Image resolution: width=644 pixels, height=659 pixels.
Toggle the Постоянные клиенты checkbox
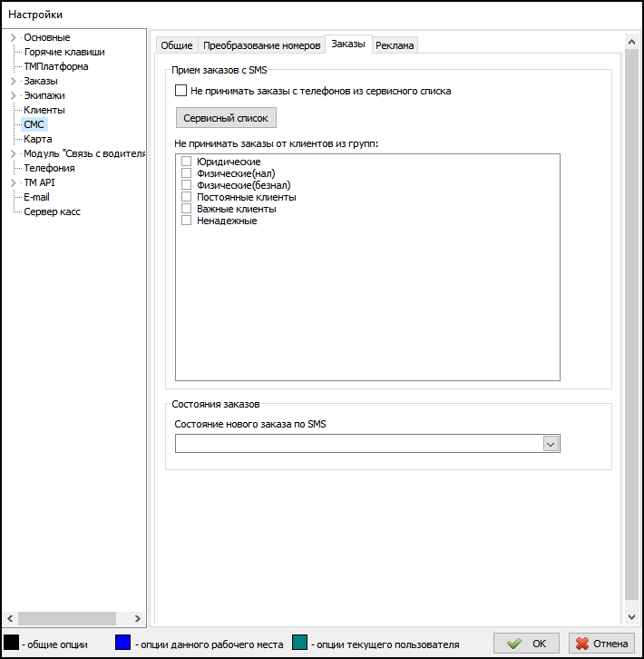click(187, 197)
